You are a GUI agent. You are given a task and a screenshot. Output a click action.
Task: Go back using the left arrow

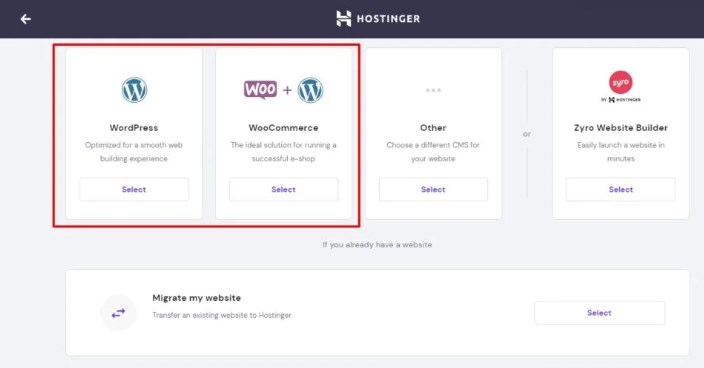point(26,19)
